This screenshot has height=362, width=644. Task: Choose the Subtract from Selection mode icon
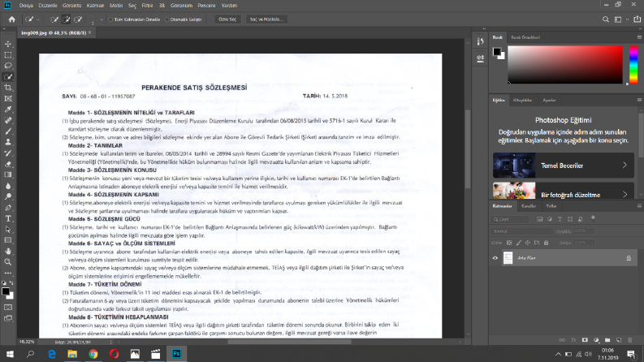point(78,19)
